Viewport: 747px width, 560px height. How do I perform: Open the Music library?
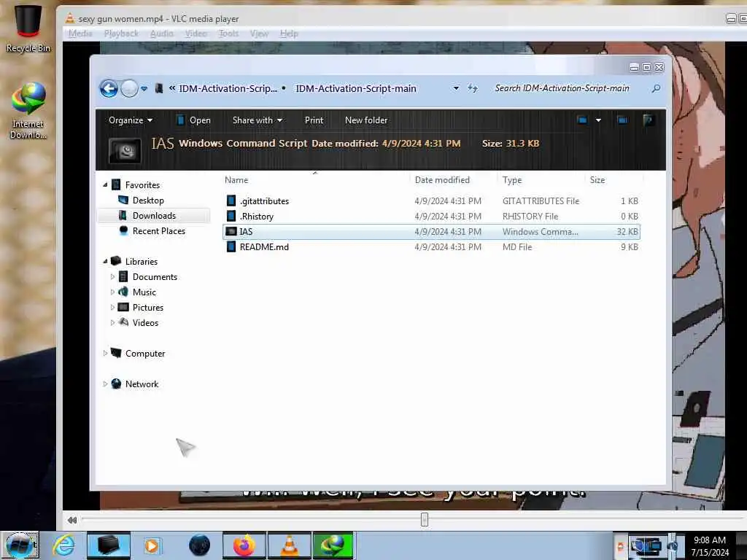pyautogui.click(x=144, y=292)
